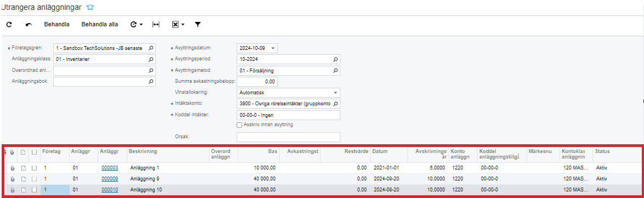Open lookup magnifier for Företagsgren field

click(x=151, y=48)
